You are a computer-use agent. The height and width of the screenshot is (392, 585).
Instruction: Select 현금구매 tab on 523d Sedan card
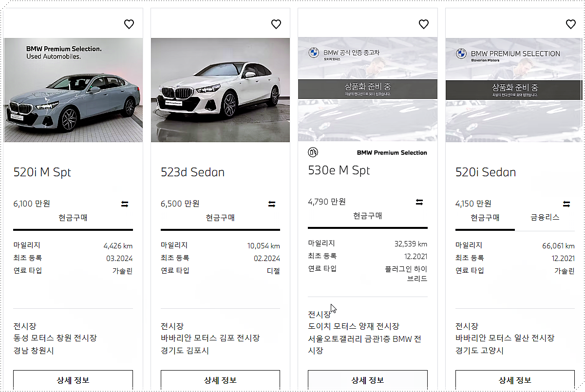coord(220,218)
